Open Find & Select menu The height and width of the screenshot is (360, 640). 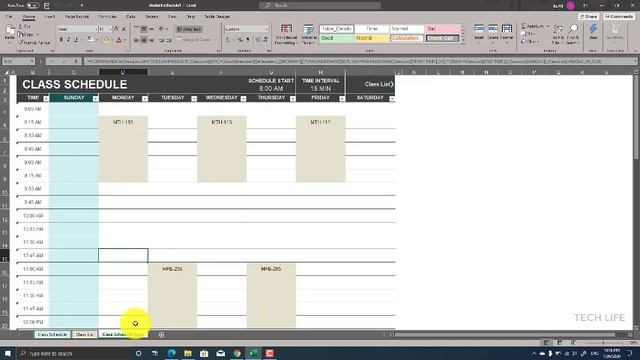573,34
